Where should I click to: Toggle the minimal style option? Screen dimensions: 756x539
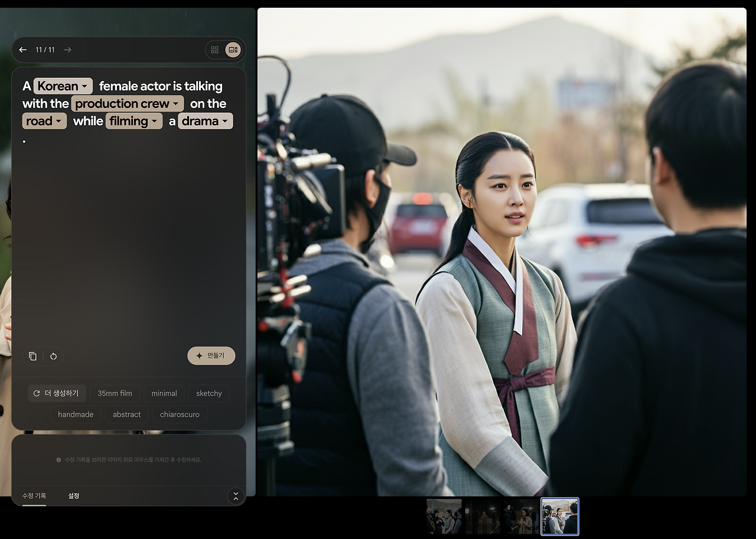coord(164,393)
